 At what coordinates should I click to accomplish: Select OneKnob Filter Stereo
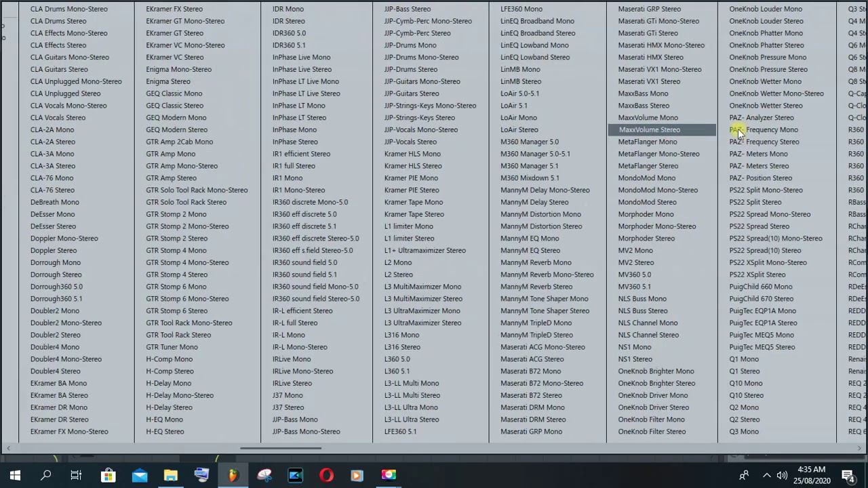(x=652, y=432)
